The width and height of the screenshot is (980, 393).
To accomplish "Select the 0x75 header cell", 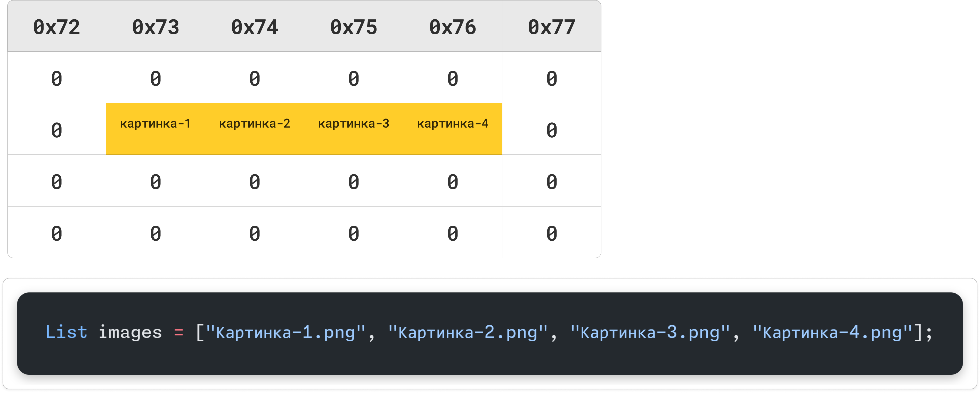I will click(x=353, y=27).
